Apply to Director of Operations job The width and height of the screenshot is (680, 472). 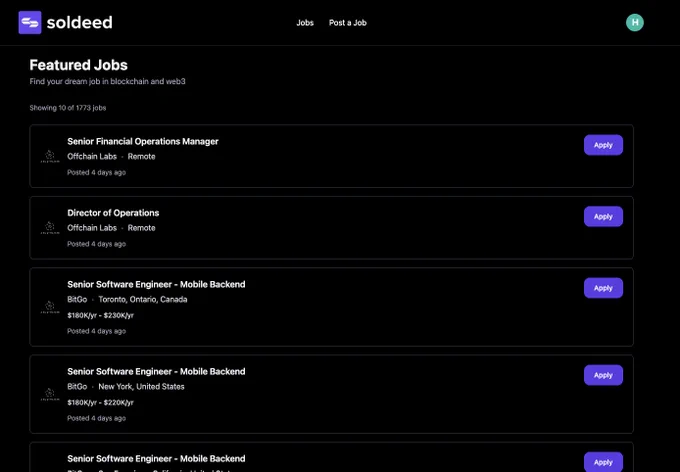pyautogui.click(x=603, y=216)
